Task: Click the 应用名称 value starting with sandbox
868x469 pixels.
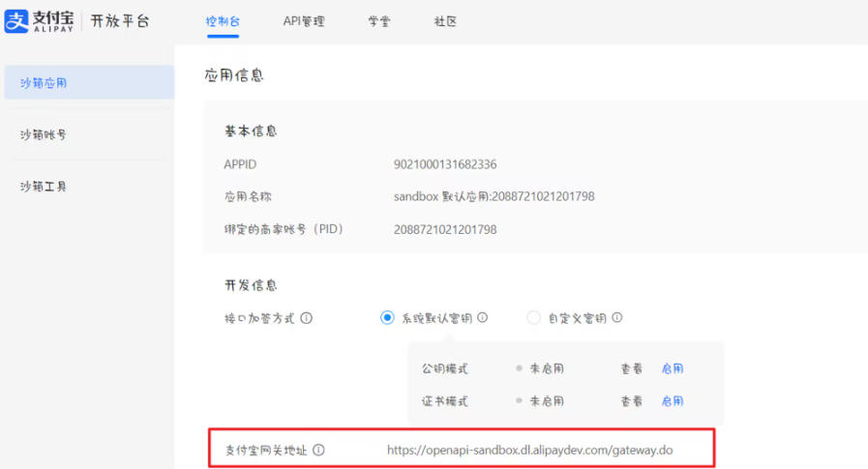Action: click(x=494, y=196)
